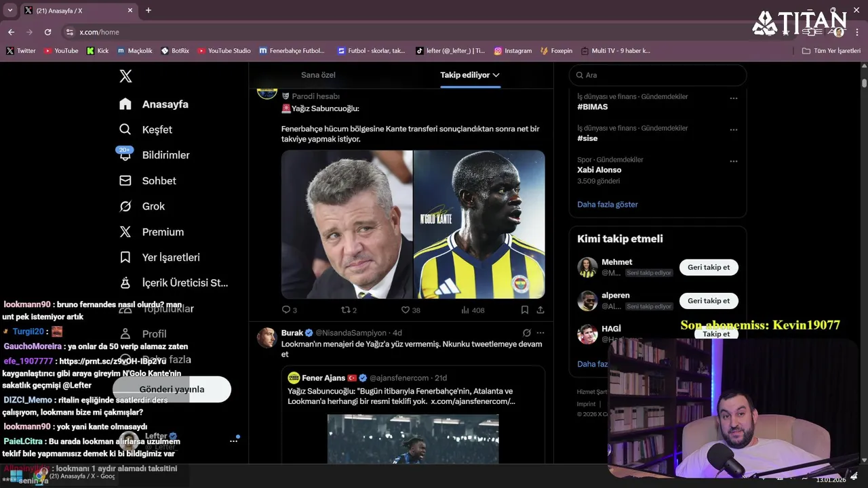868x488 pixels.
Task: Open Kick bookmark
Action: [97, 51]
